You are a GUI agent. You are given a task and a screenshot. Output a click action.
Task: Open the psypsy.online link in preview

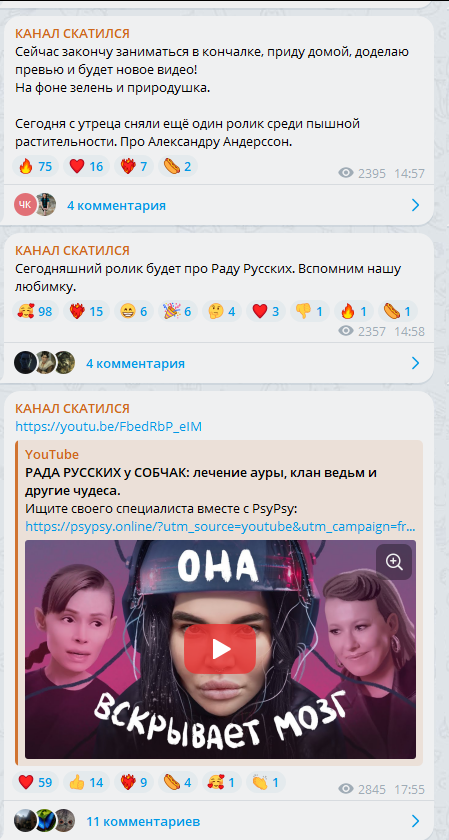click(220, 527)
